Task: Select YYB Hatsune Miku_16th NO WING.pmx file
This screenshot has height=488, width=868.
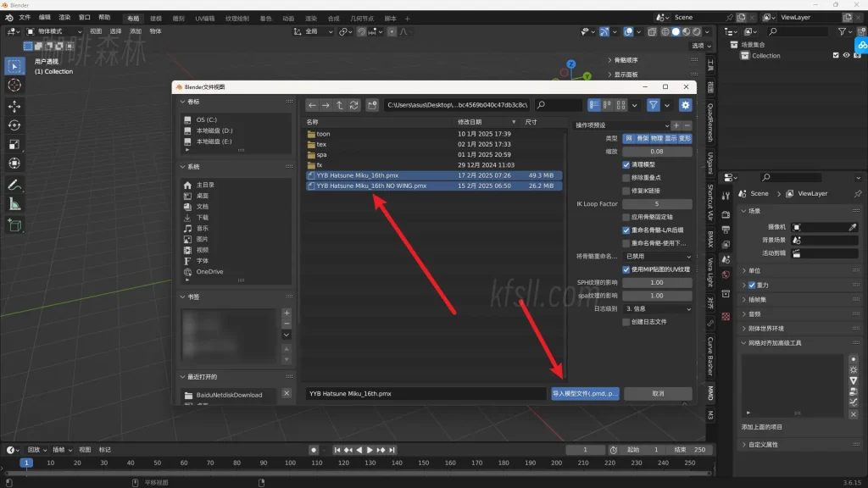Action: tap(371, 186)
